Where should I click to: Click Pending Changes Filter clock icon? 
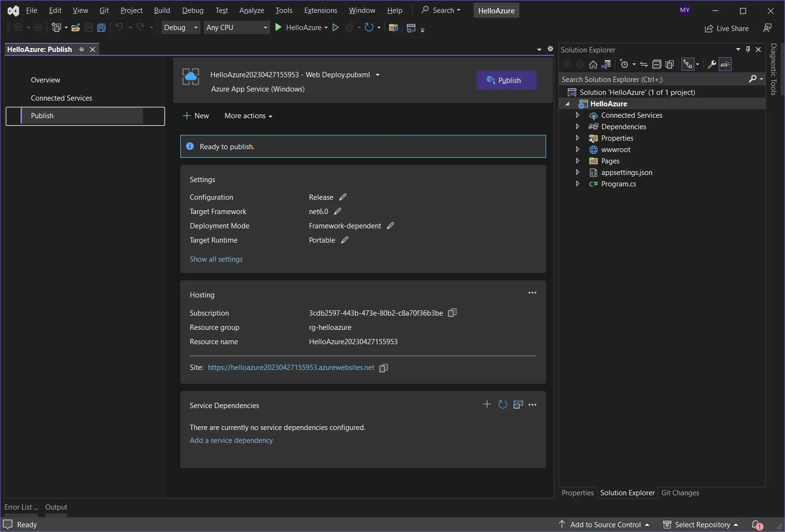[x=624, y=64]
